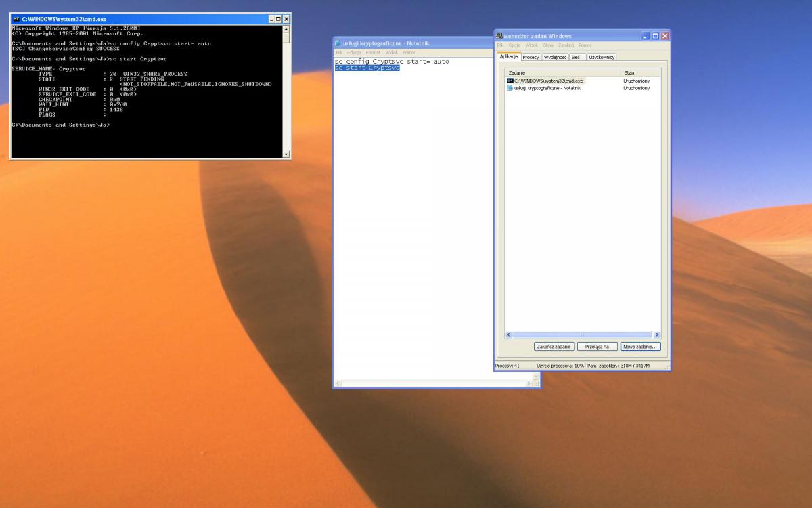This screenshot has width=812, height=508.
Task: Minimize the Menedżer zadań Windows window
Action: point(646,36)
